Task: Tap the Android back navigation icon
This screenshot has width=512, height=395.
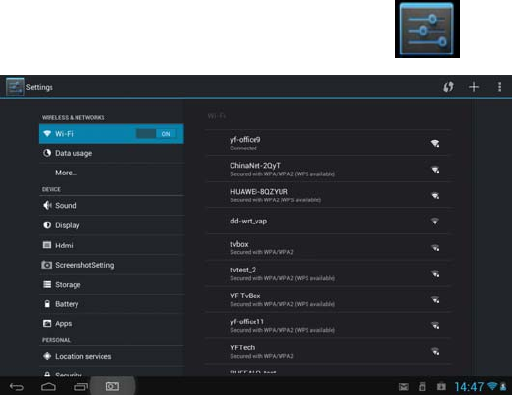Action: [17, 387]
